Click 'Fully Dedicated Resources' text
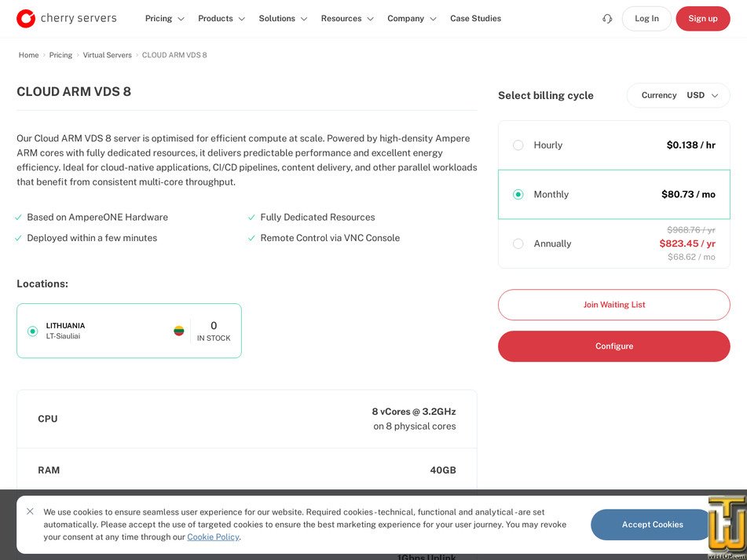Image resolution: width=747 pixels, height=560 pixels. click(x=317, y=217)
